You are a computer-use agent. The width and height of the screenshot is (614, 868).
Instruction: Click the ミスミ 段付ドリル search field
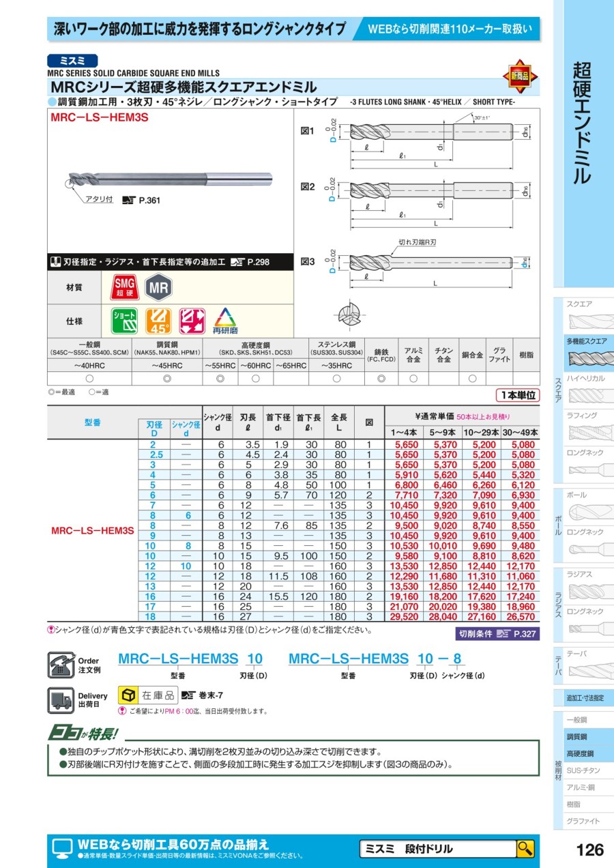437,849
